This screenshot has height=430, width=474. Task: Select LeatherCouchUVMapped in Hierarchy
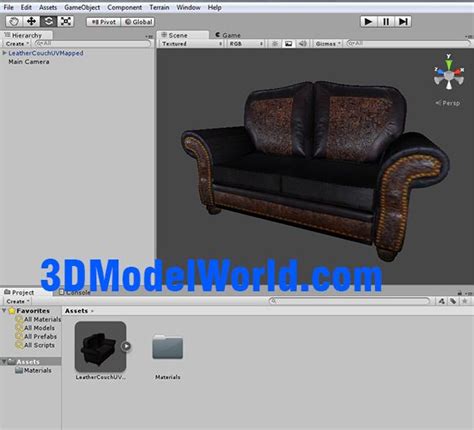(x=46, y=53)
